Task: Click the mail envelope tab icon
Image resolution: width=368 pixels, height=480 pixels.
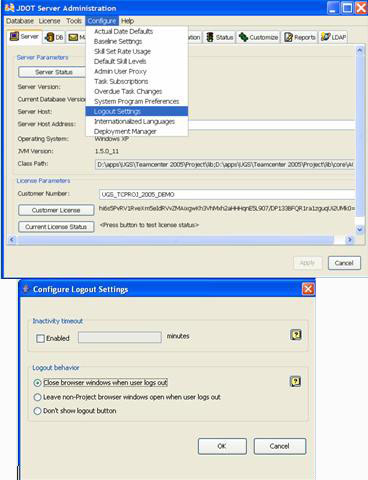Action: click(73, 37)
